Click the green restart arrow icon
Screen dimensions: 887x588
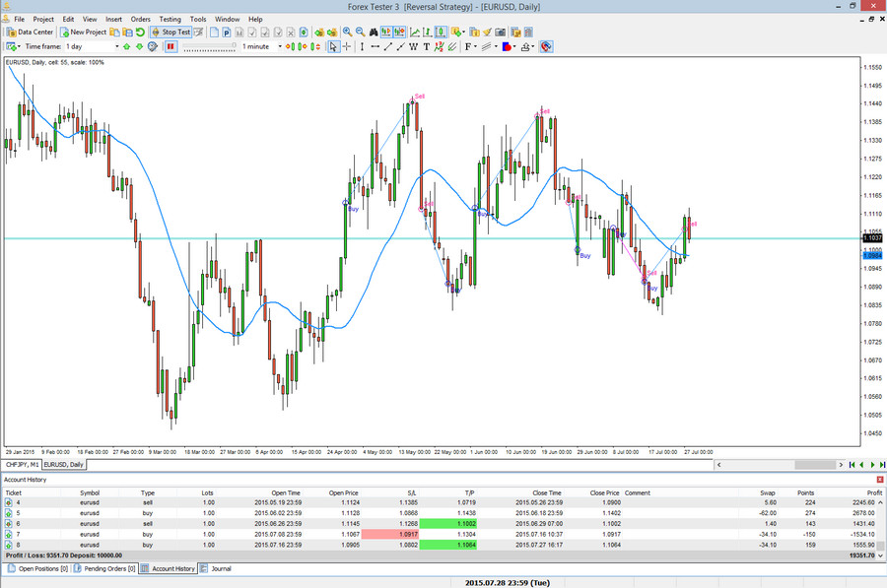coord(141,33)
